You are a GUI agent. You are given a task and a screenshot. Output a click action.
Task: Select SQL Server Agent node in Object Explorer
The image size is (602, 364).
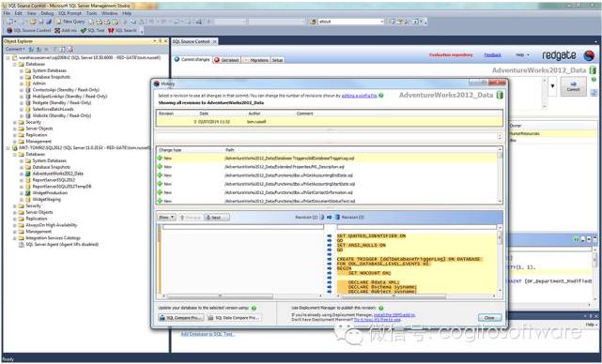point(62,244)
